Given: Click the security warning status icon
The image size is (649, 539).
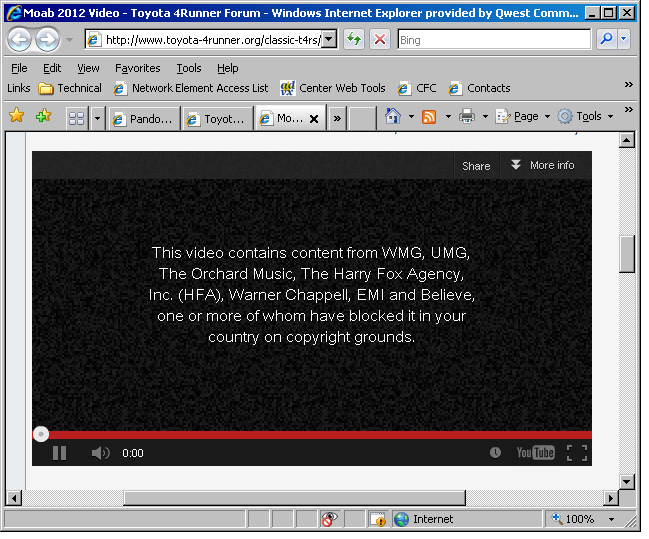Looking at the screenshot, I should coord(378,520).
